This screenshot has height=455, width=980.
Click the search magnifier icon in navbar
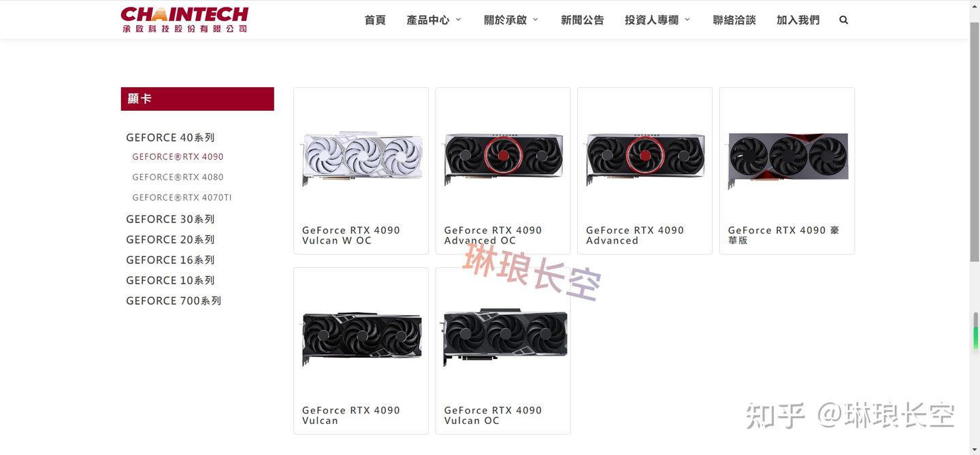tap(844, 20)
